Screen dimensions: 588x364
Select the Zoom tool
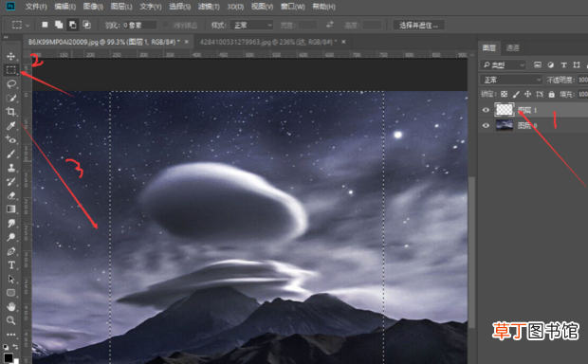point(10,320)
